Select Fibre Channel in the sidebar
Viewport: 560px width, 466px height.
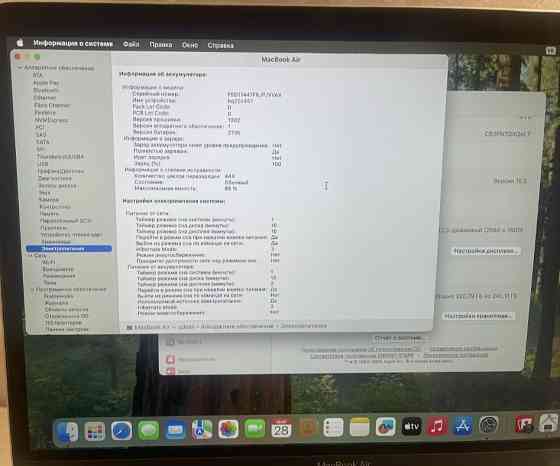52,105
